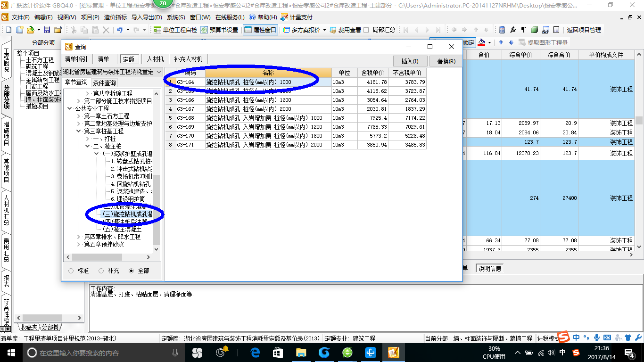Select tree item (三)旋挖钻机成孔灌
644x362 pixels.
(127, 214)
